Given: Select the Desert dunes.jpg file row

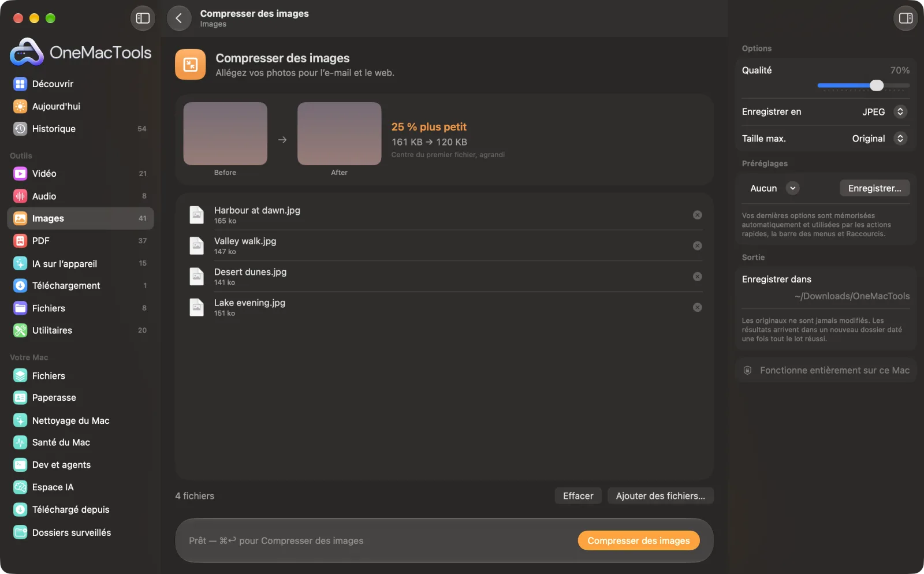Looking at the screenshot, I should tap(444, 277).
